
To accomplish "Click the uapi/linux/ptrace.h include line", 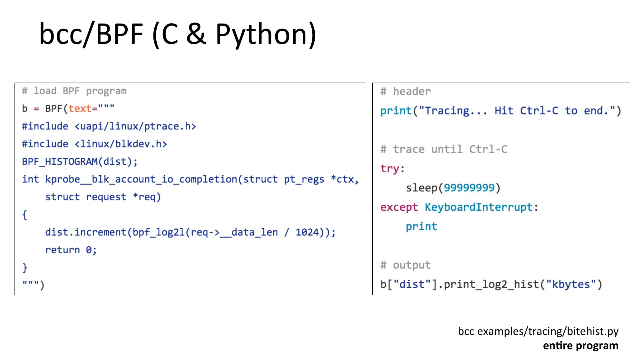I will (x=109, y=126).
